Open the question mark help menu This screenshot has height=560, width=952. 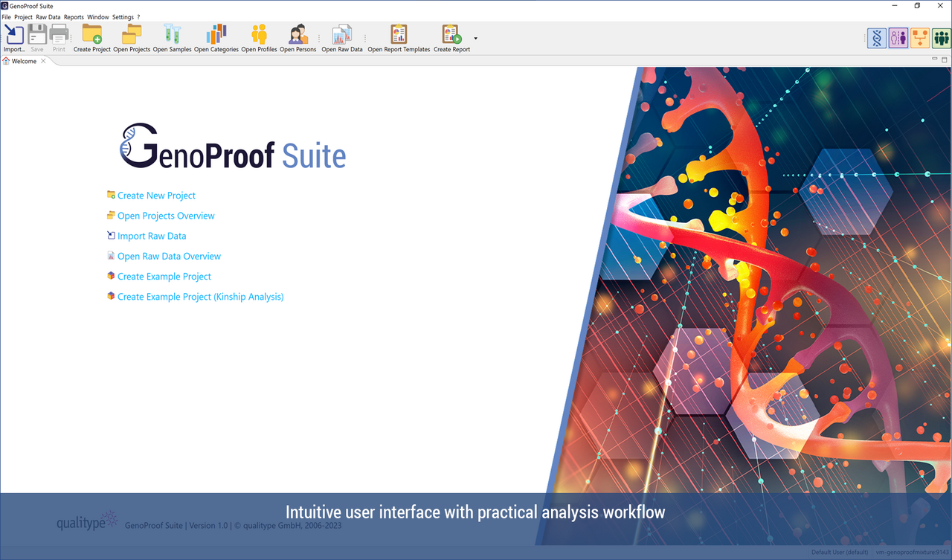pyautogui.click(x=138, y=16)
